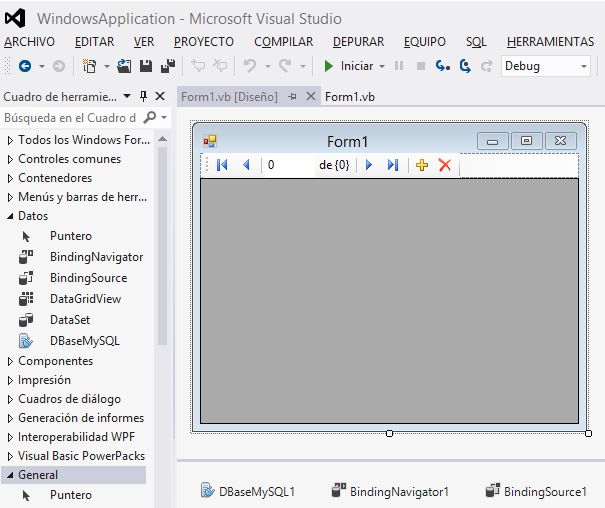Image resolution: width=605 pixels, height=508 pixels.
Task: Click the New Project toolbar icon
Action: [x=90, y=66]
